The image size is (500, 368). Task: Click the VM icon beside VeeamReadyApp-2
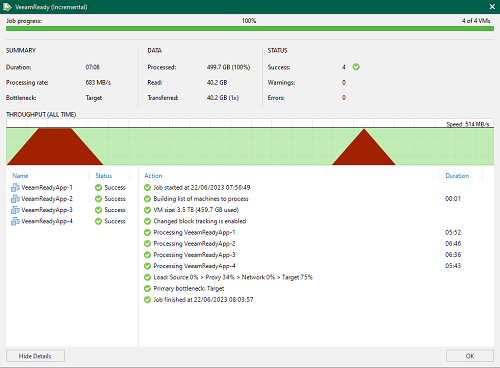(15, 199)
